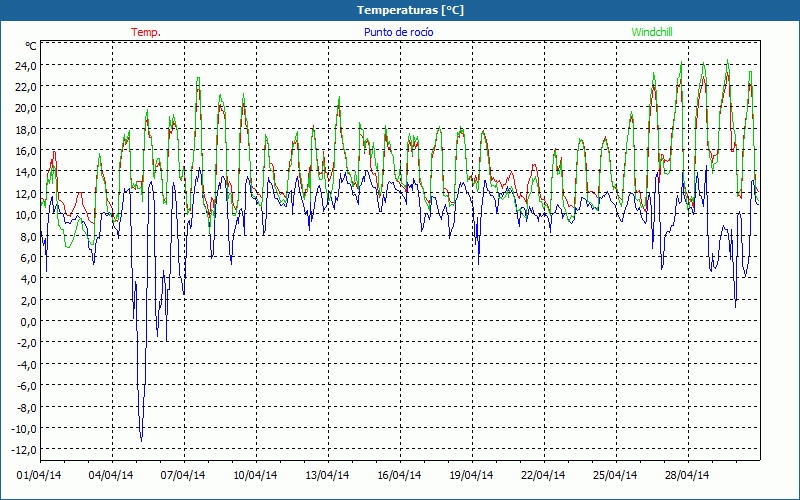Screen dimensions: 800x500
Task: Select the -6,0 y-axis value
Action: pyautogui.click(x=27, y=386)
